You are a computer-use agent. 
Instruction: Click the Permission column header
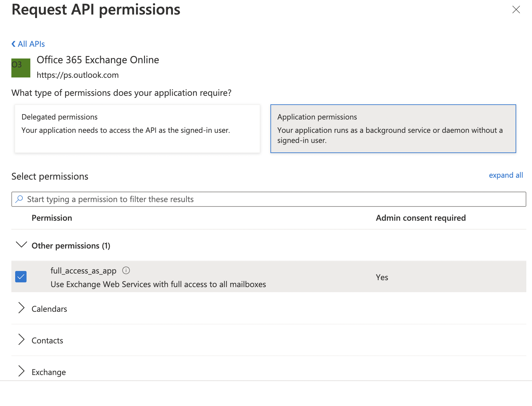pyautogui.click(x=52, y=218)
